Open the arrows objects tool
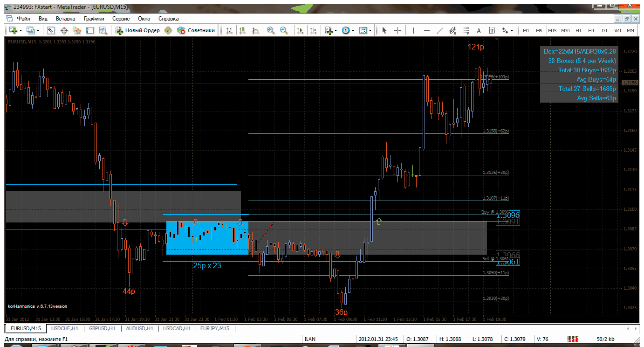 (505, 30)
